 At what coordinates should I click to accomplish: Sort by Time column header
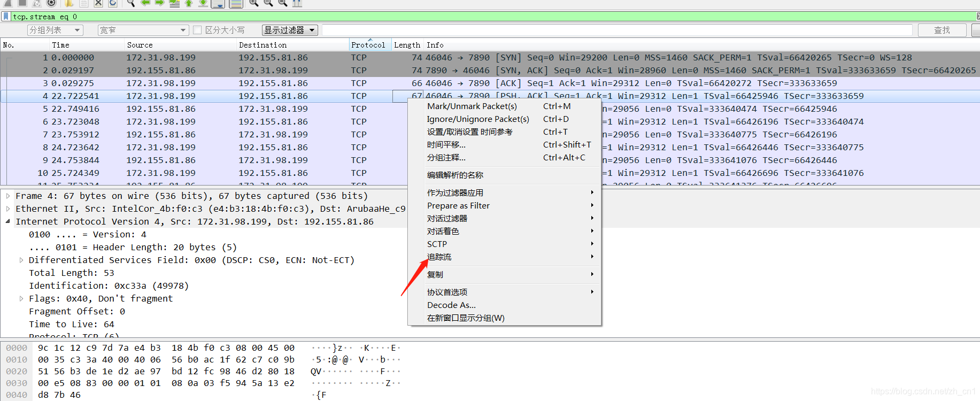[x=87, y=45]
